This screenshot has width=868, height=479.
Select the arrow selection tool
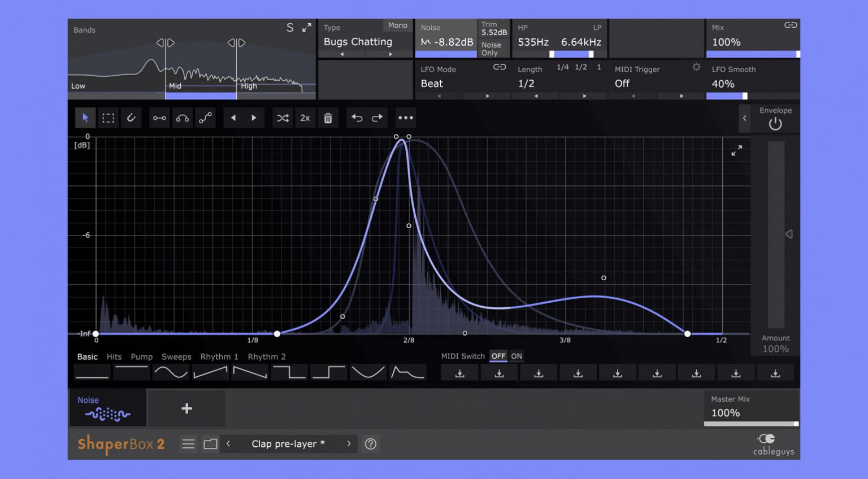coord(85,117)
